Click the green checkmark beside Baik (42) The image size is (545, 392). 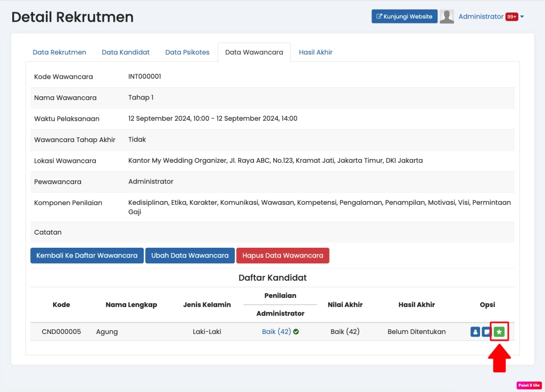pos(296,331)
